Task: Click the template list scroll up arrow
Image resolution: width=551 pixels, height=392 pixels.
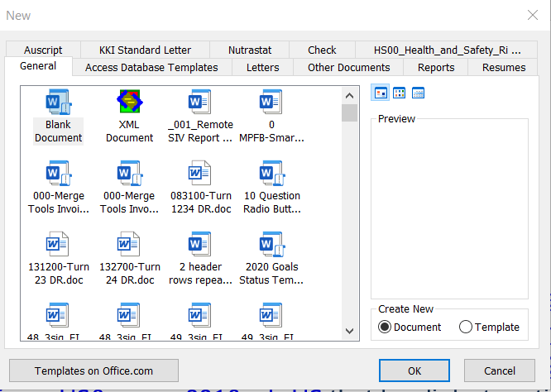Action: tap(349, 96)
